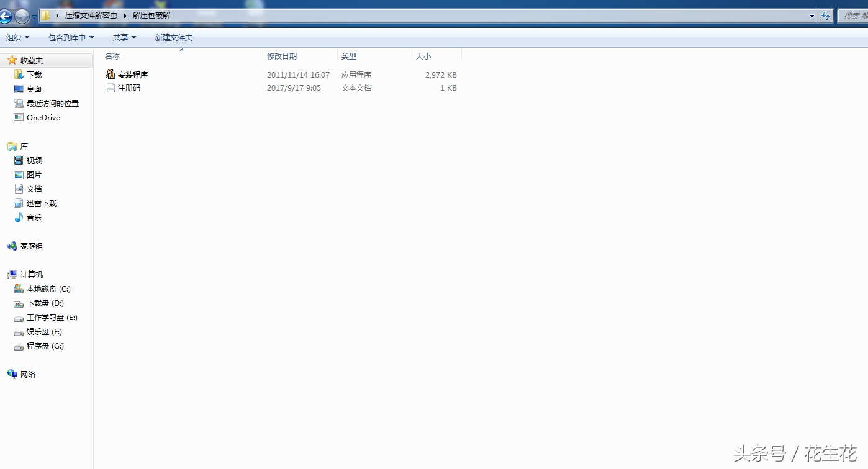Click the 2011/11/14 16:07 date cell
This screenshot has height=469, width=868.
coord(298,74)
